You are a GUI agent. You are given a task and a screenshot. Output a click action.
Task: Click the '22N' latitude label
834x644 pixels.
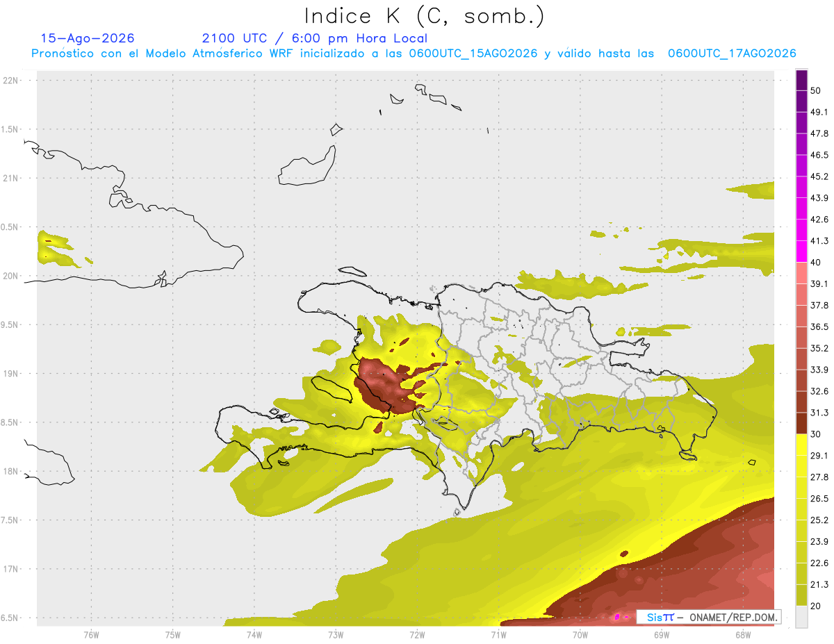[x=11, y=81]
